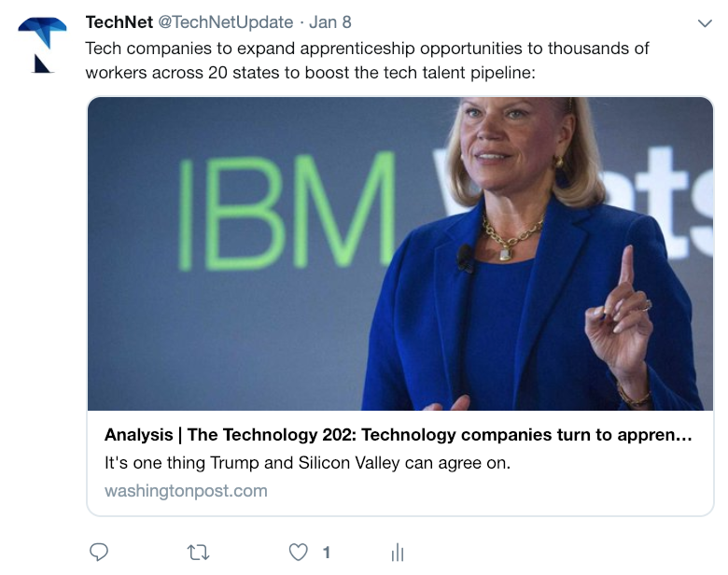
Task: Like the tweet with the heart icon
Action: [298, 553]
